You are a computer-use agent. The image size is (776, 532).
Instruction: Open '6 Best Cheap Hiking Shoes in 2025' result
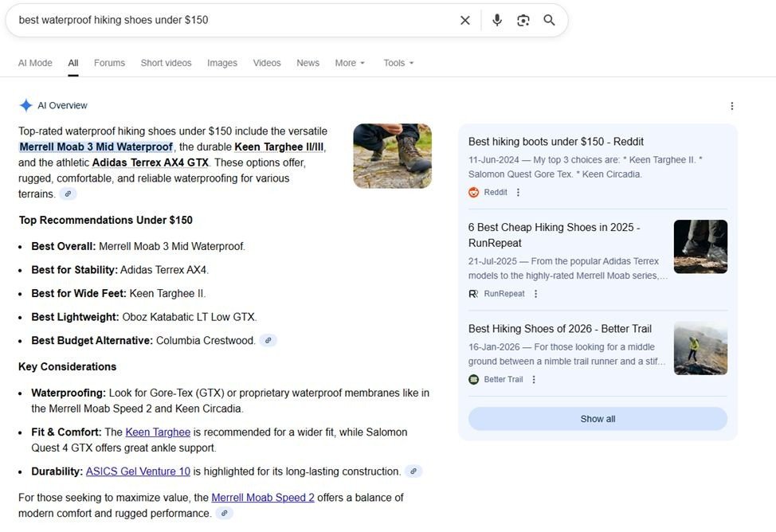click(555, 235)
